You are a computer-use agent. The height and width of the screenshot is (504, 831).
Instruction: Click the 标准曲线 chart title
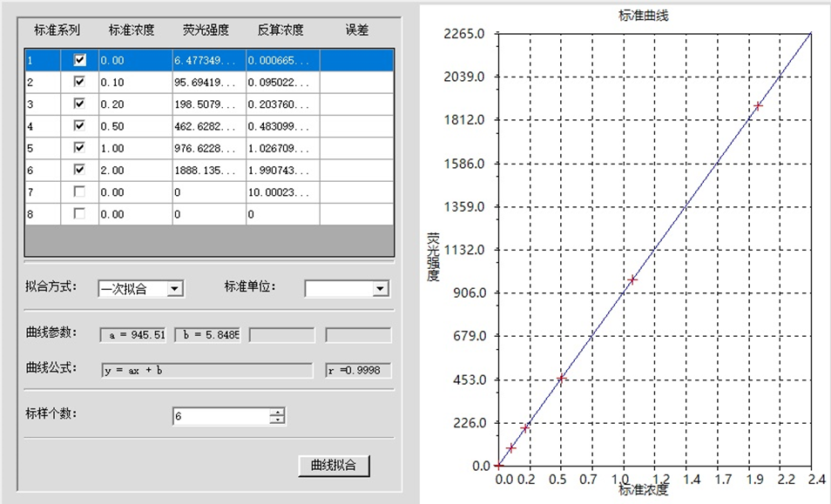(644, 16)
